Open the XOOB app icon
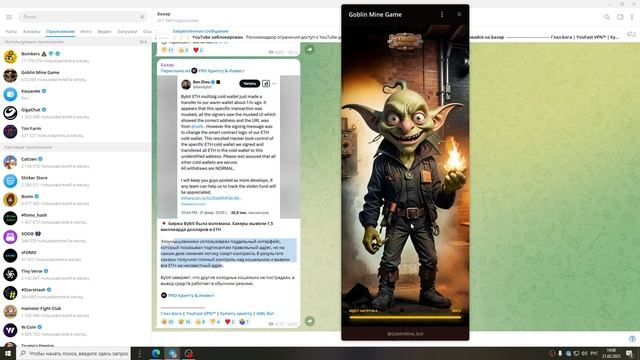Image resolution: width=640 pixels, height=360 pixels. click(10, 237)
